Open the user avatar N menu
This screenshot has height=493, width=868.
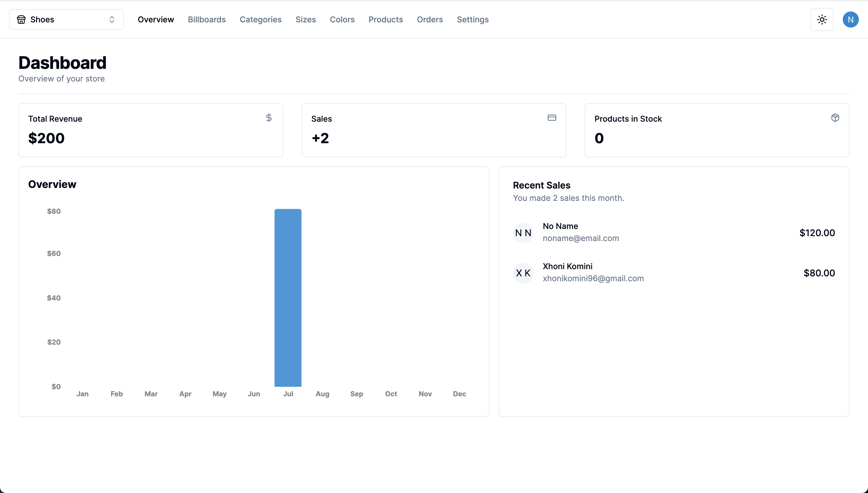point(850,20)
